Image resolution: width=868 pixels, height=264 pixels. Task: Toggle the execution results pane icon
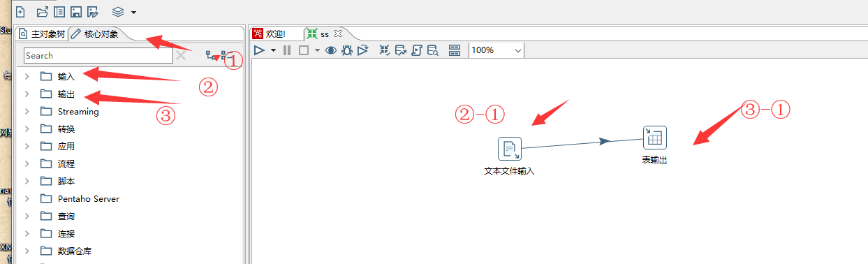[455, 50]
